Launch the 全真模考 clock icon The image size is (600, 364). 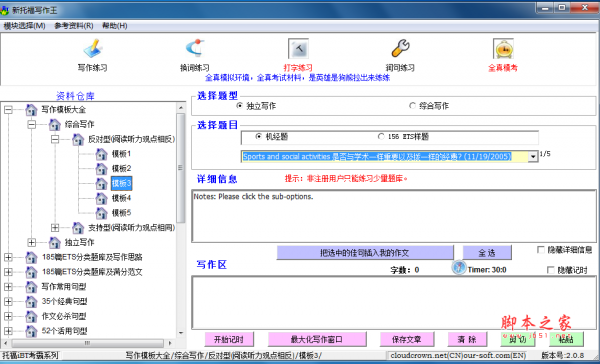(x=503, y=49)
